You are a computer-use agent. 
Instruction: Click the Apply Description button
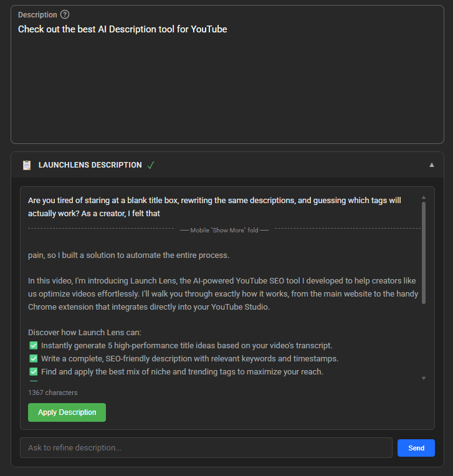[67, 412]
